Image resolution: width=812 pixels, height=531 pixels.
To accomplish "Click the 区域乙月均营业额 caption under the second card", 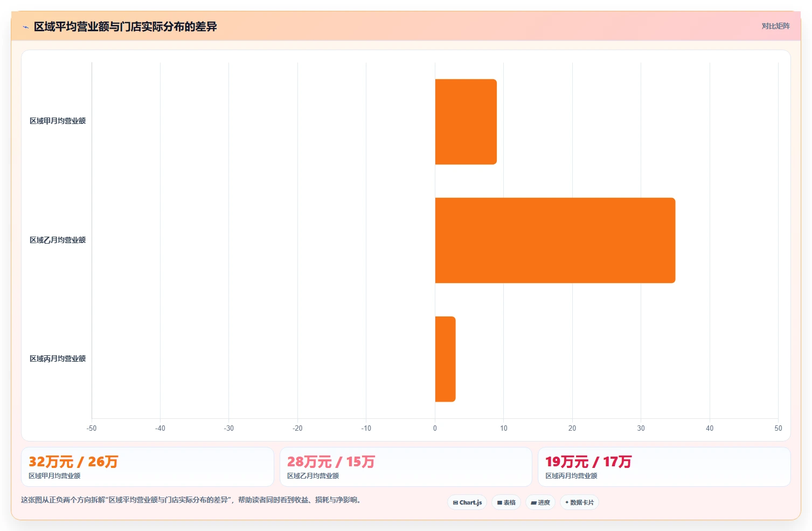I will click(x=313, y=476).
